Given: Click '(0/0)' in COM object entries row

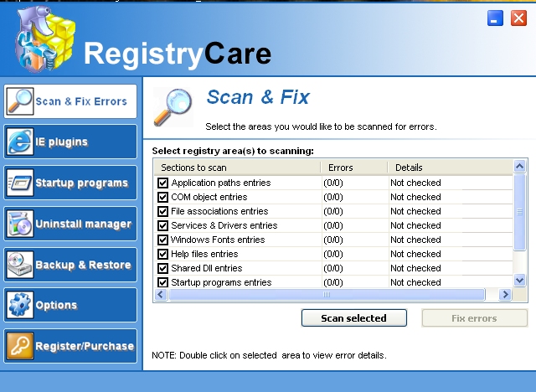Looking at the screenshot, I should (x=333, y=197).
